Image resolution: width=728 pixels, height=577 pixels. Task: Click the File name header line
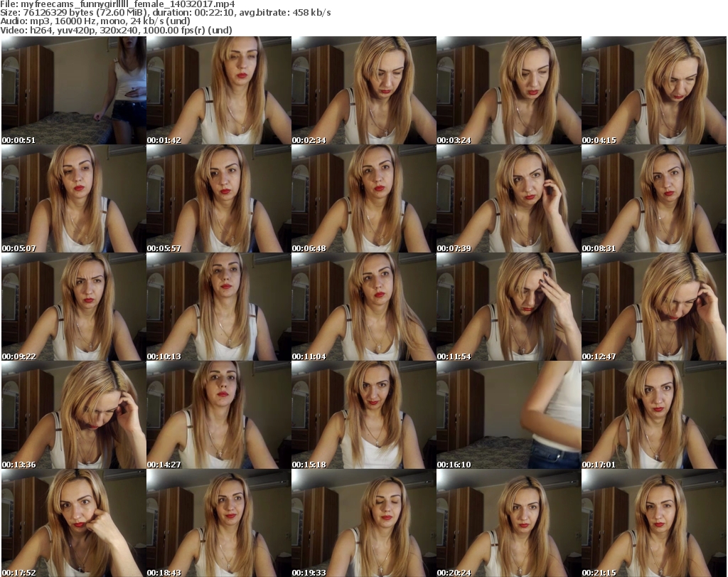tap(117, 4)
